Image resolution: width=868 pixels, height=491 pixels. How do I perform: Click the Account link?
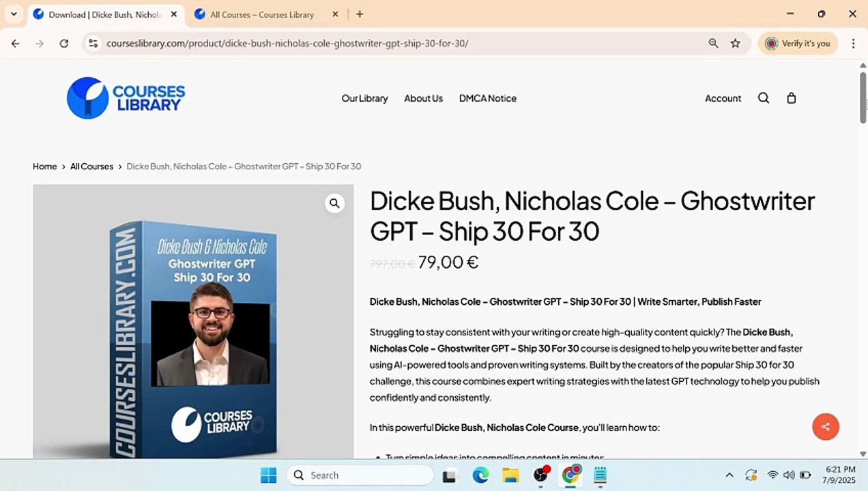(x=723, y=98)
